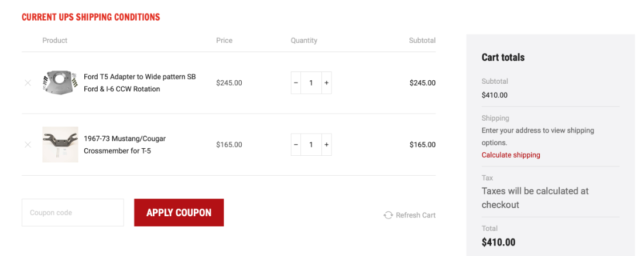
Task: Increase Crossmember for T-5 quantity
Action: (327, 145)
